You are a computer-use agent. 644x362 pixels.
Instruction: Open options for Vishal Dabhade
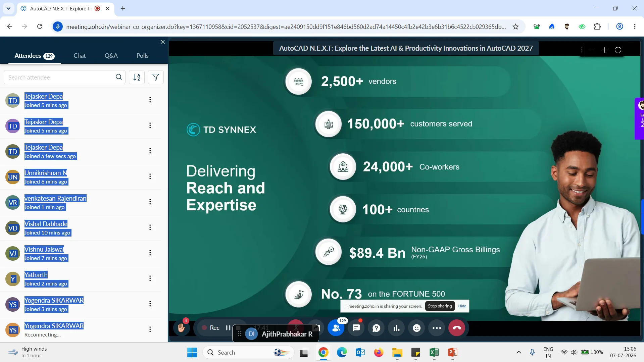click(x=150, y=227)
